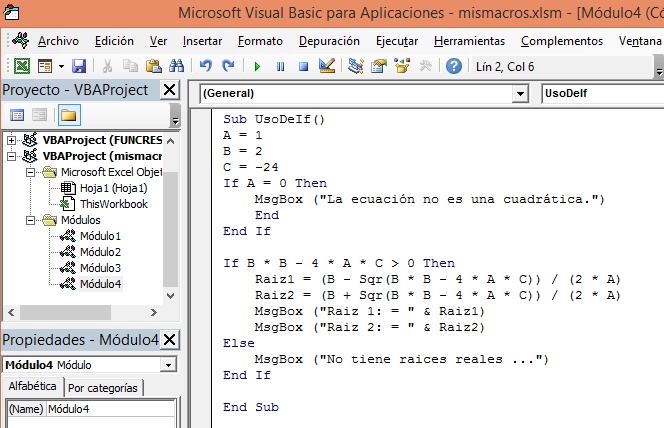
Task: Open the Archivo menu
Action: tap(58, 41)
